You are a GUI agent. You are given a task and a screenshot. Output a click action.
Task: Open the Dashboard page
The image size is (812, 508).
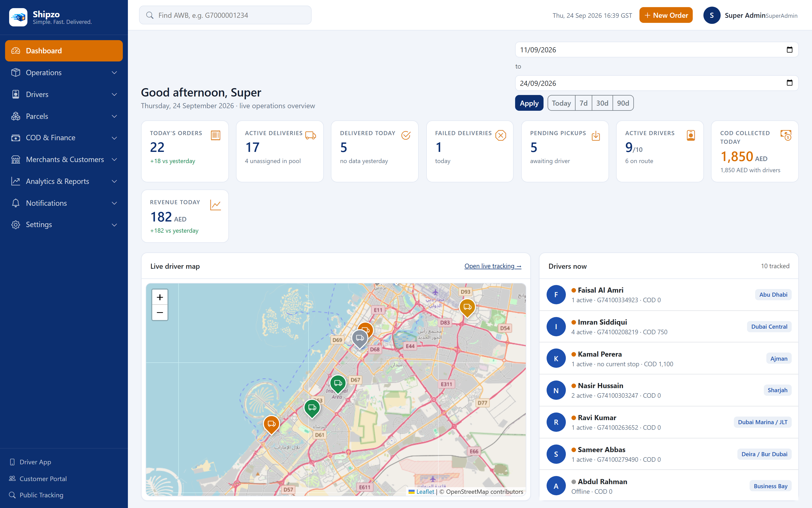tap(64, 51)
